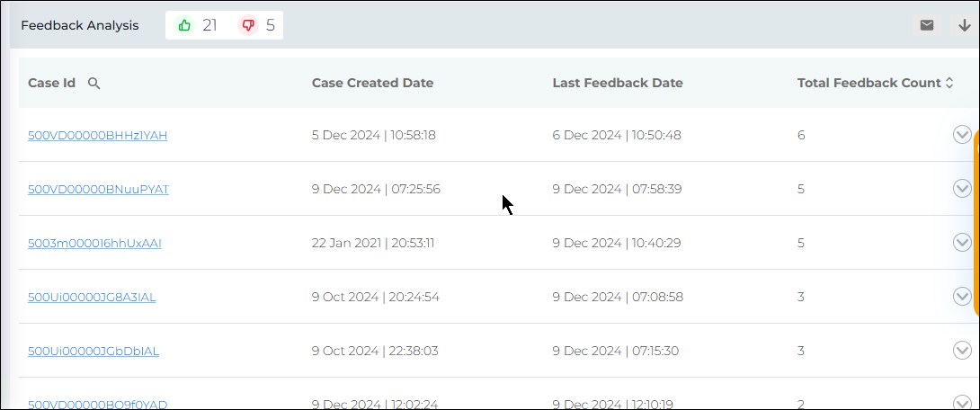Viewport: 980px width, 410px height.
Task: Click the green thumbs-up feedback icon
Action: tap(185, 25)
